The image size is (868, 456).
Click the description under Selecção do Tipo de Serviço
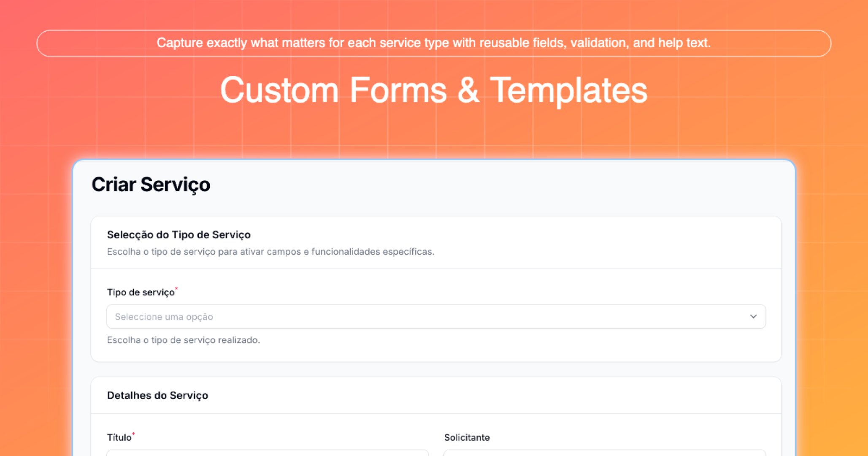(x=271, y=252)
